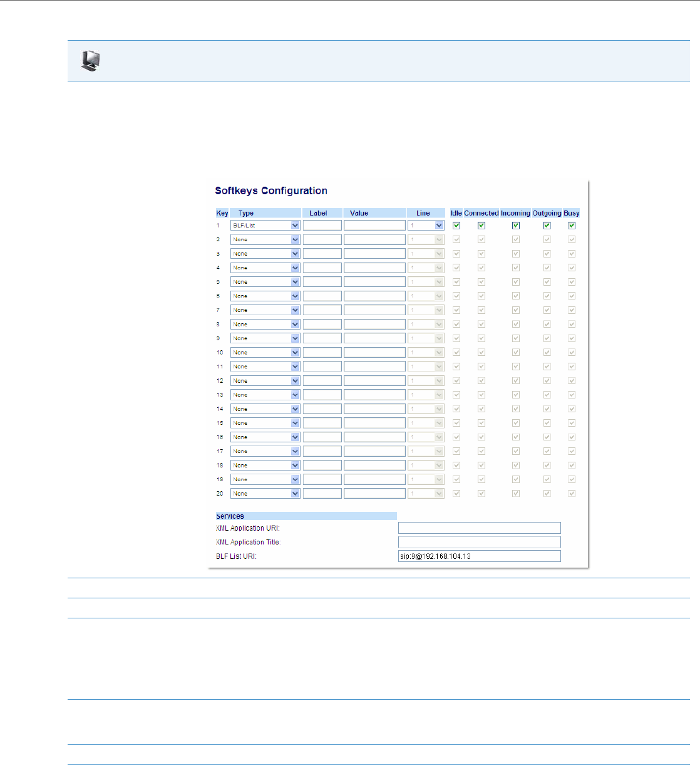Click the Label field for key 12
This screenshot has height=765, width=700.
pos(322,381)
